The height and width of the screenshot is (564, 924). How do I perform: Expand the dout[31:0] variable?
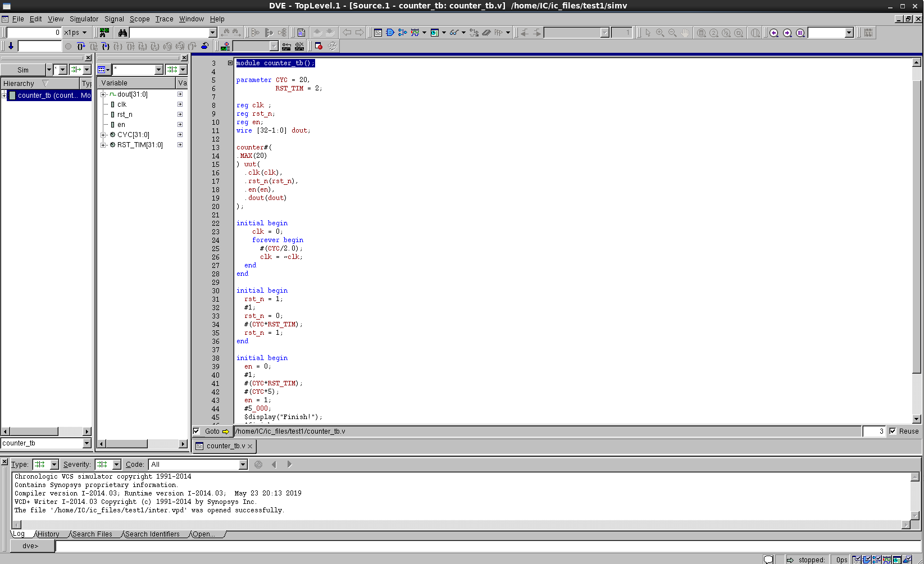point(103,94)
